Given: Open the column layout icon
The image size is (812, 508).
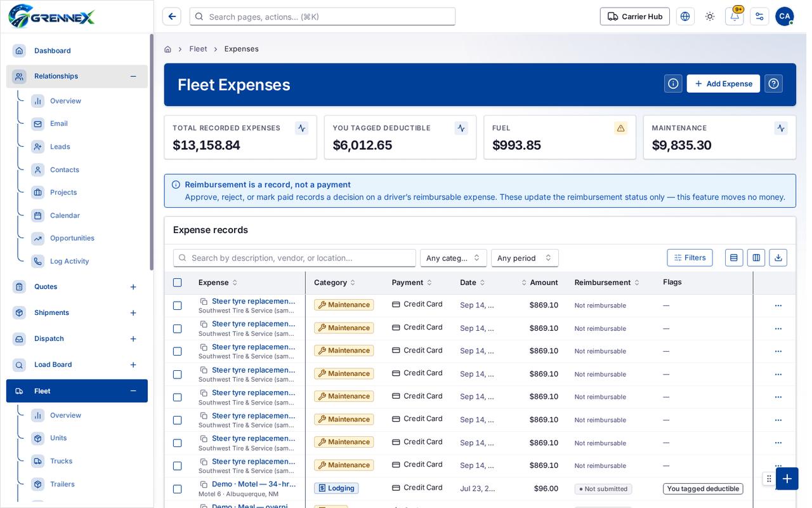Looking at the screenshot, I should [x=756, y=258].
